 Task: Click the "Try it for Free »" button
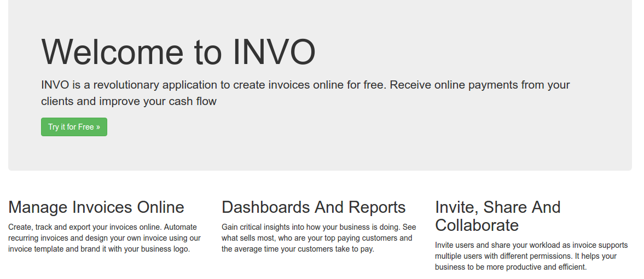[x=74, y=127]
